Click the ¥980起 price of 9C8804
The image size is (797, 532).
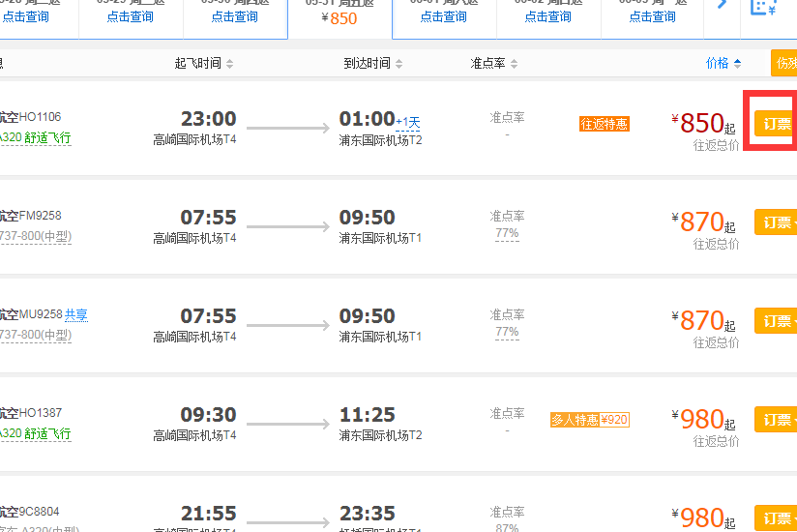point(703,517)
